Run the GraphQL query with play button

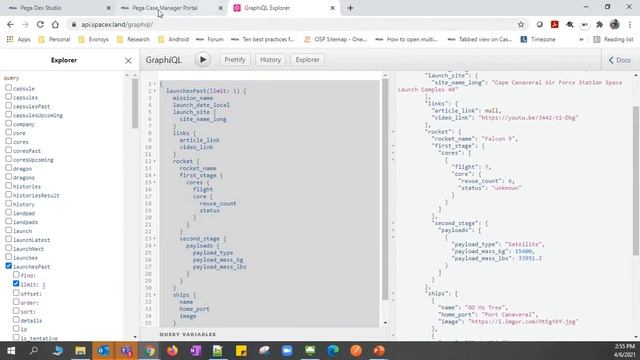pos(202,60)
